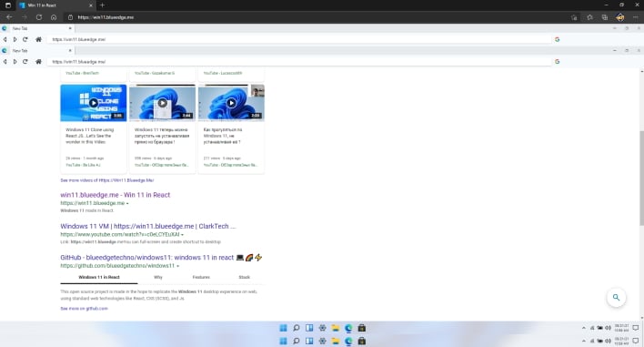Open notification center on outer taskbar
The width and height of the screenshot is (644, 347).
tap(636, 341)
